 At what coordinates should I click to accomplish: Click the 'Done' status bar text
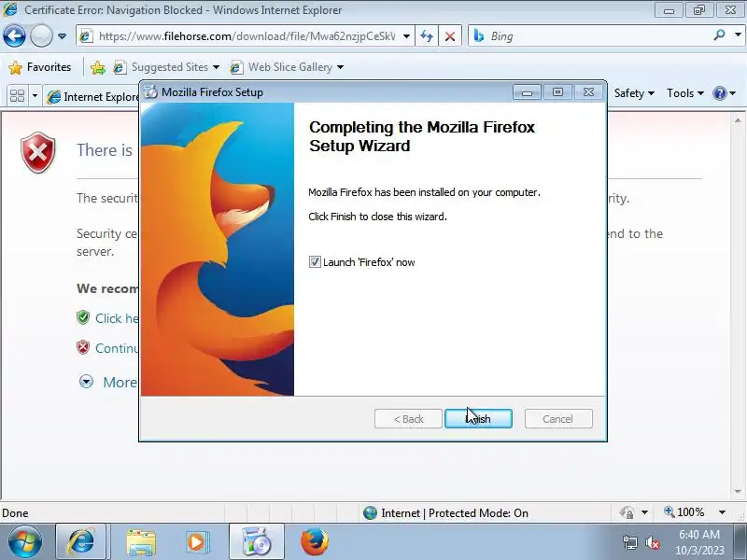pos(15,512)
